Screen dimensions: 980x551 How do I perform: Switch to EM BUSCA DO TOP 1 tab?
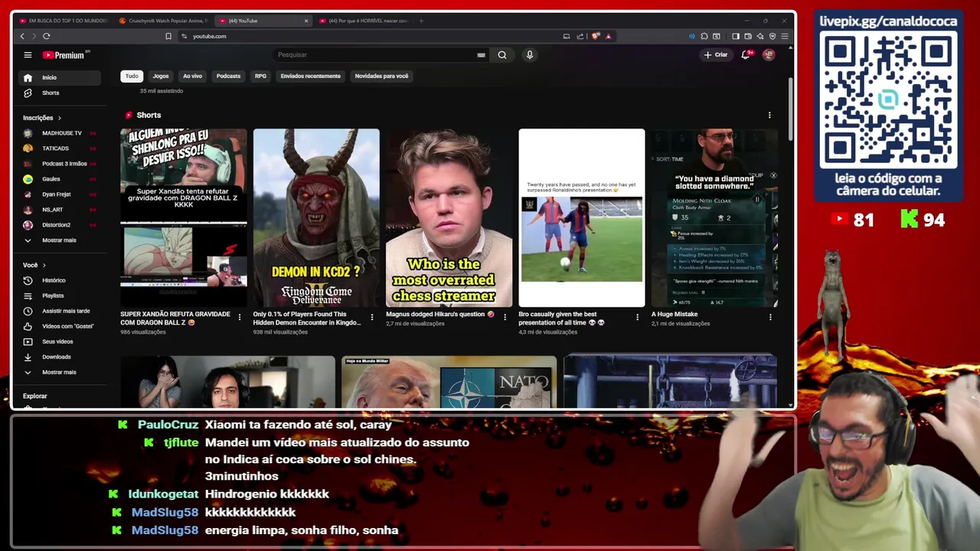(x=63, y=21)
